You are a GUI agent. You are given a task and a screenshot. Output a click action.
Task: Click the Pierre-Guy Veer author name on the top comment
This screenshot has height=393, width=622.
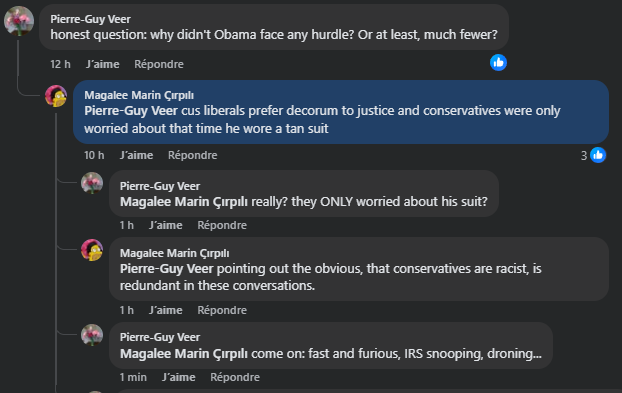pos(90,19)
